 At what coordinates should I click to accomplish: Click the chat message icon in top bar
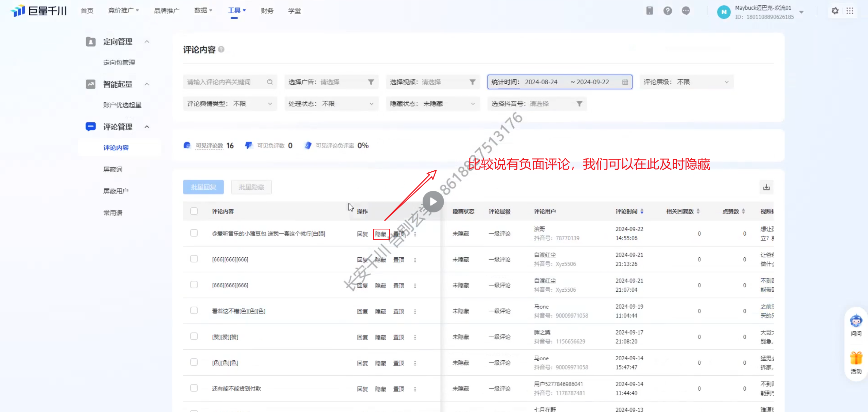tap(686, 11)
